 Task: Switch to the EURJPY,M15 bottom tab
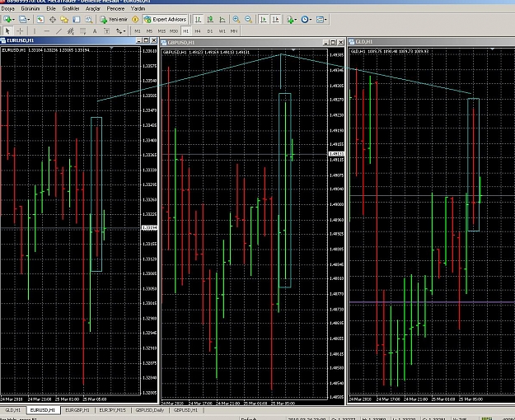coord(113,410)
